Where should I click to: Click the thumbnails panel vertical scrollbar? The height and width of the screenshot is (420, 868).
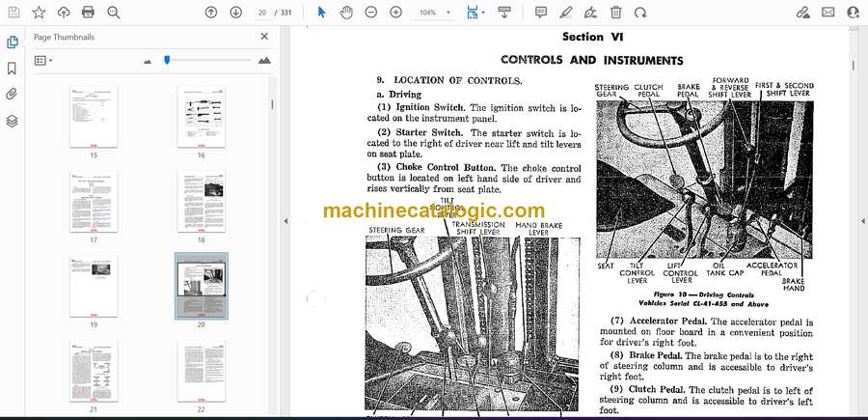coord(272,104)
